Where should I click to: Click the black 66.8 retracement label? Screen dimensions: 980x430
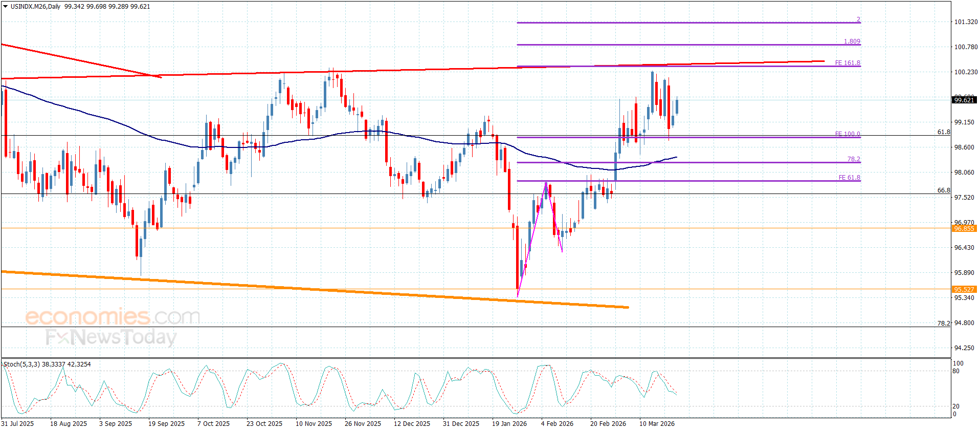tap(943, 190)
